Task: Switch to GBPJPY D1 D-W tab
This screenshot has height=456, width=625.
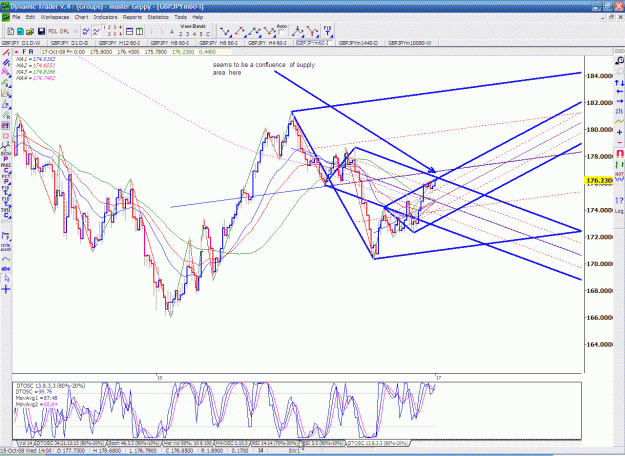Action: (21, 43)
